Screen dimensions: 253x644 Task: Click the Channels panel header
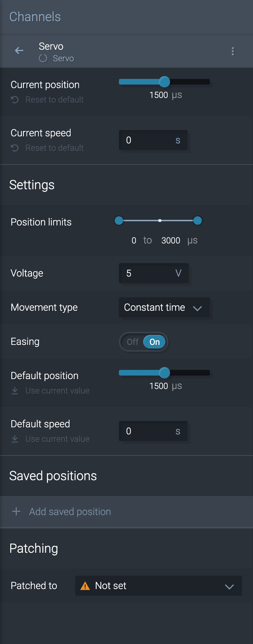pos(35,17)
